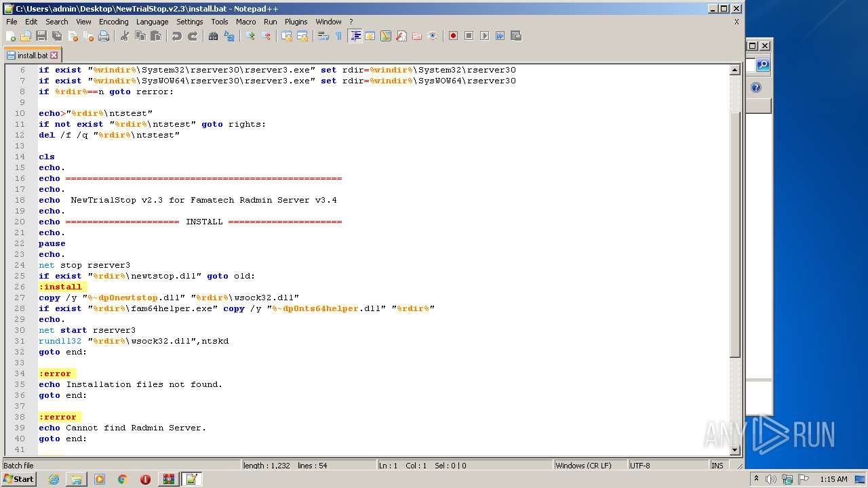Open the Language menu
The height and width of the screenshot is (488, 868).
pos(152,22)
